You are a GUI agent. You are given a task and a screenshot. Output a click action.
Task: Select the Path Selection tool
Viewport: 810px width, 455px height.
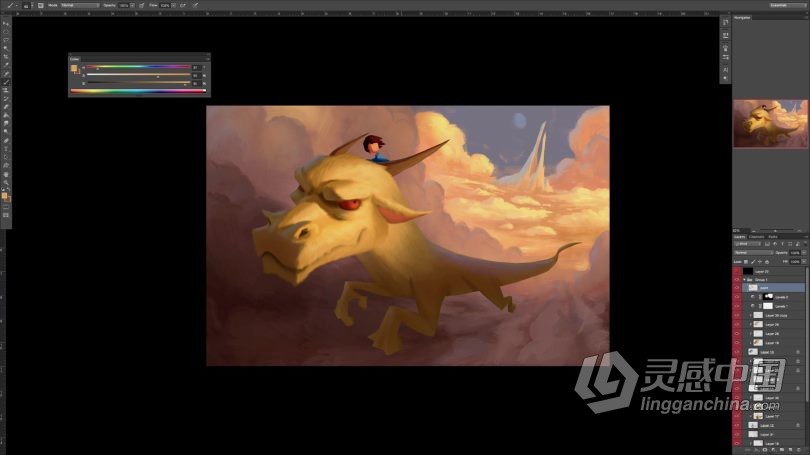click(x=6, y=157)
